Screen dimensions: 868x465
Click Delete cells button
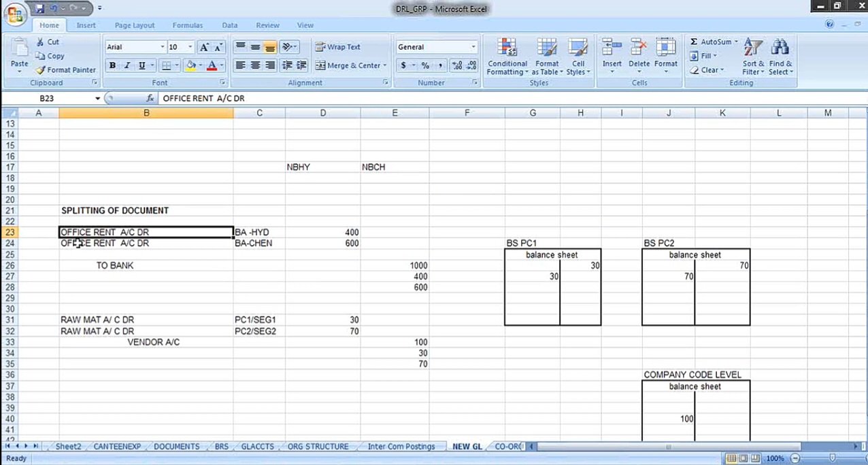639,57
